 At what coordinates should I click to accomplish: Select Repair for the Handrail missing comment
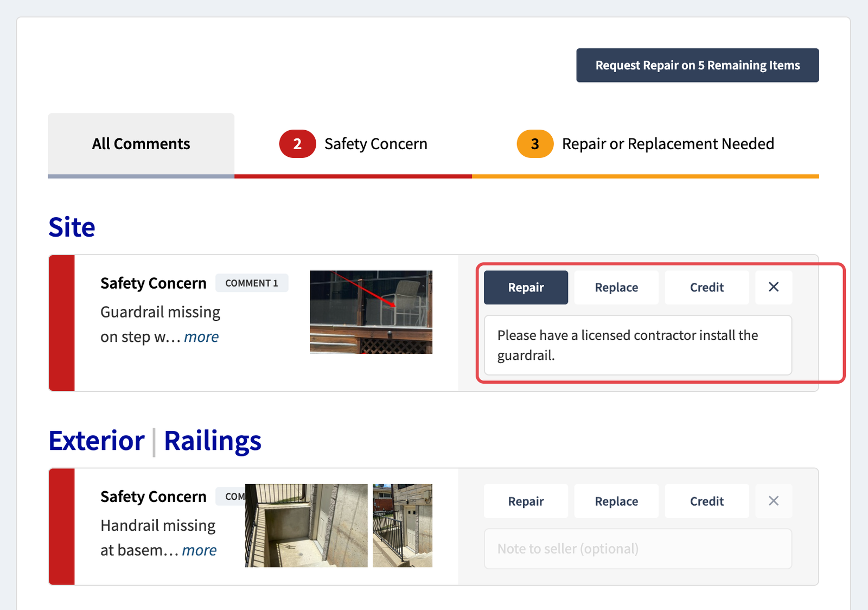tap(526, 501)
